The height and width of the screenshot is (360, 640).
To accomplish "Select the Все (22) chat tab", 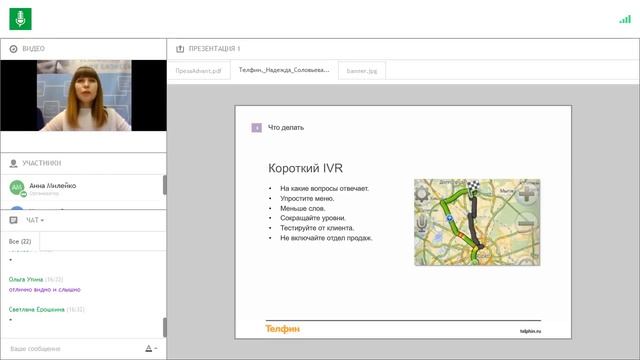I will pyautogui.click(x=20, y=241).
